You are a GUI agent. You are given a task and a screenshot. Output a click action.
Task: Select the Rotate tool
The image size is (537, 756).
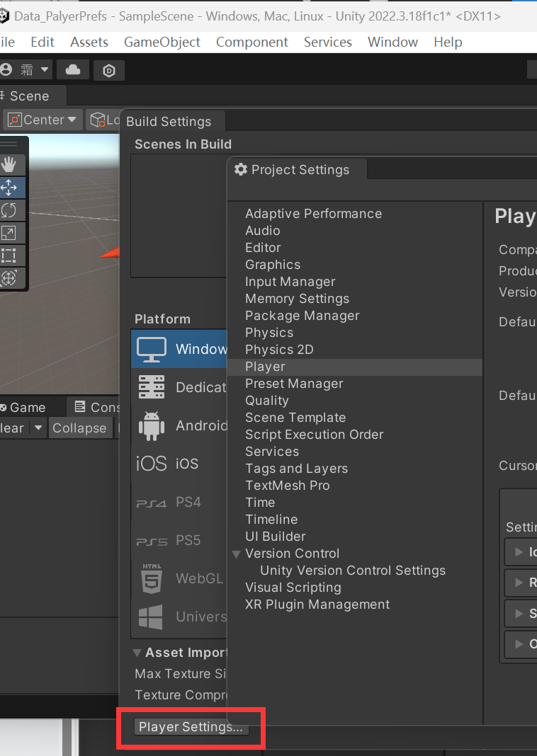[x=9, y=210]
